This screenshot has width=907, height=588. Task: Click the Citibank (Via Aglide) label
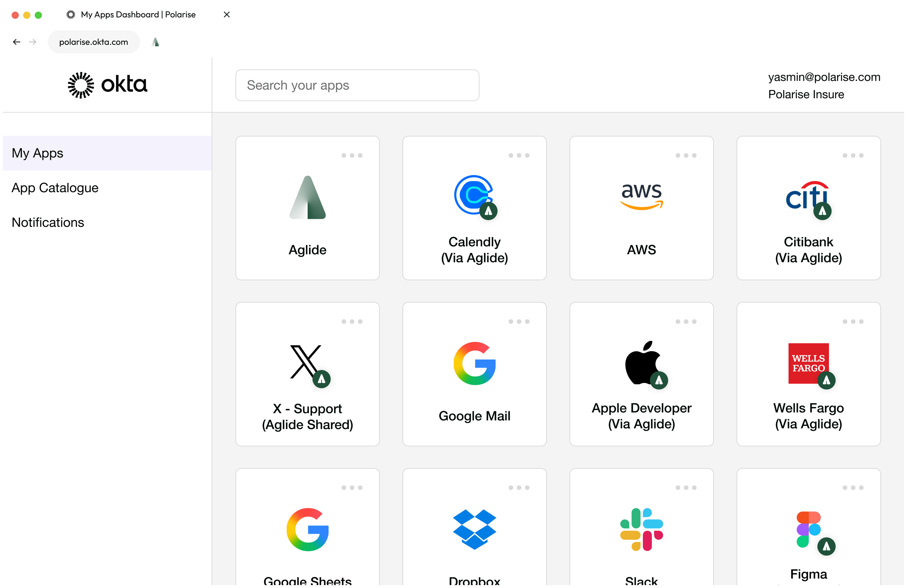tap(808, 250)
